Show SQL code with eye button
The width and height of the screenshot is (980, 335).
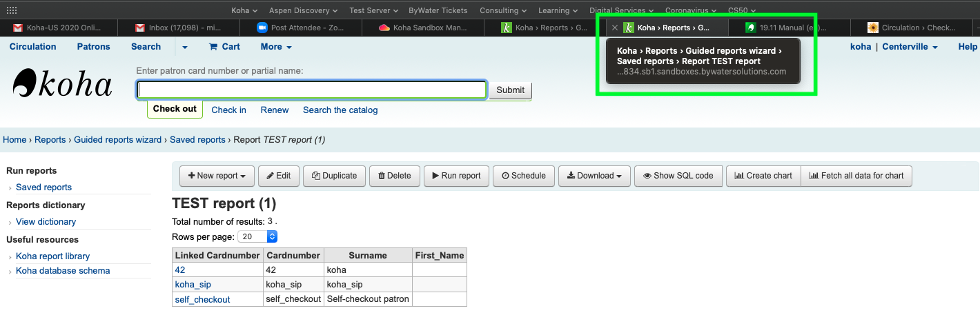coord(678,176)
